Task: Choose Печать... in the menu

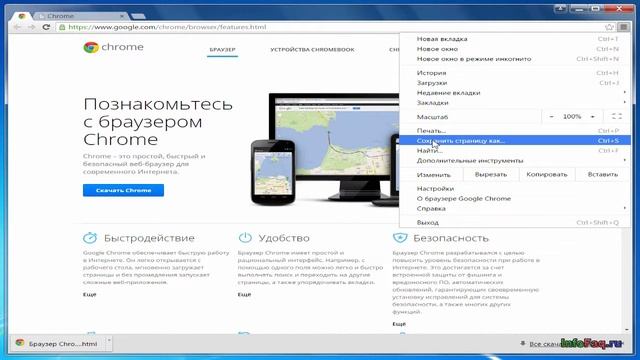Action: [516, 131]
